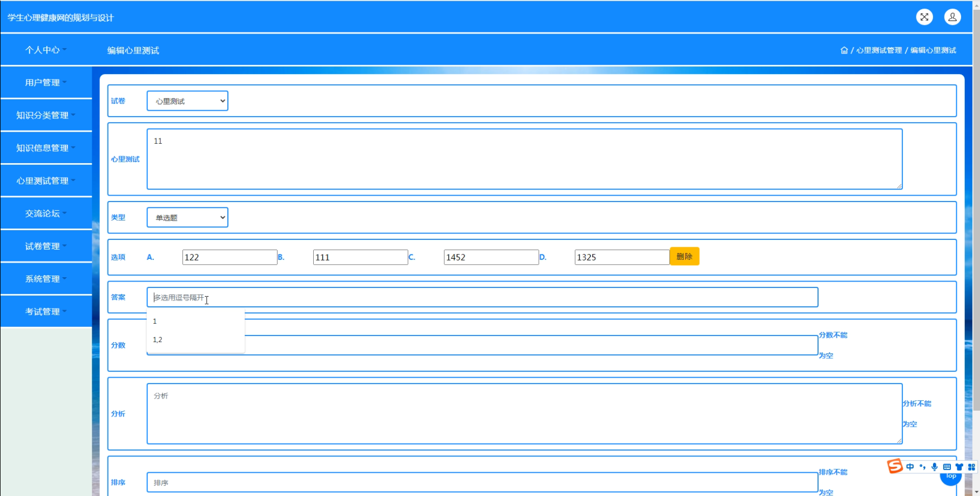The image size is (980, 496).
Task: Switch Sogou Chinese/English mode (中)
Action: tap(910, 467)
